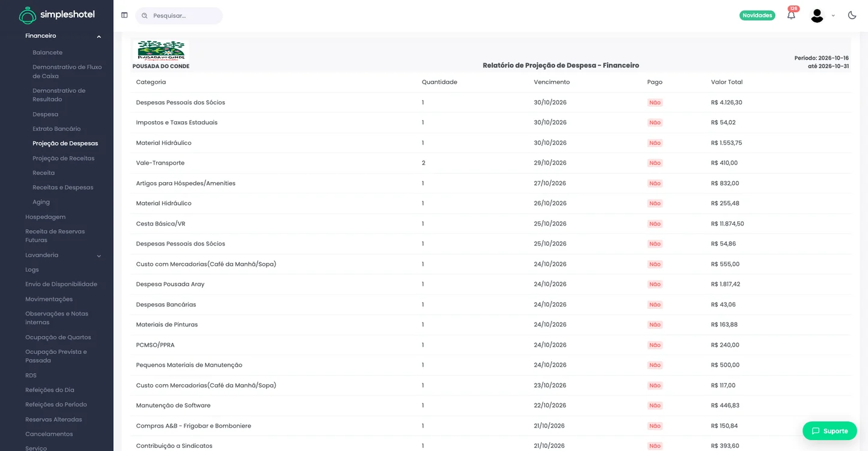
Task: Open Extrato Bancário page
Action: 57,128
